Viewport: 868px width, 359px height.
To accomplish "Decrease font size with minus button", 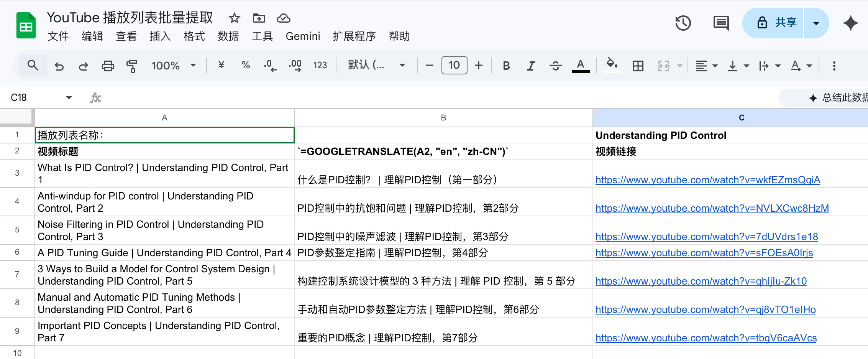I will pyautogui.click(x=430, y=66).
